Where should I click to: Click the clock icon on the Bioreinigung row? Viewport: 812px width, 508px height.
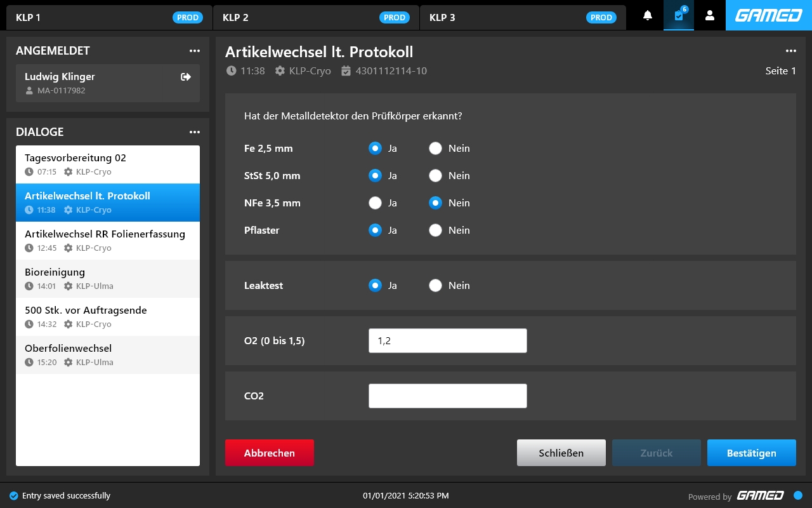29,286
